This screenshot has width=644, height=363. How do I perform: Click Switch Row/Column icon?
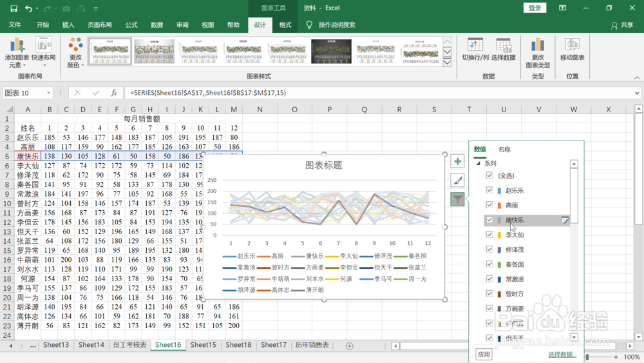475,44
